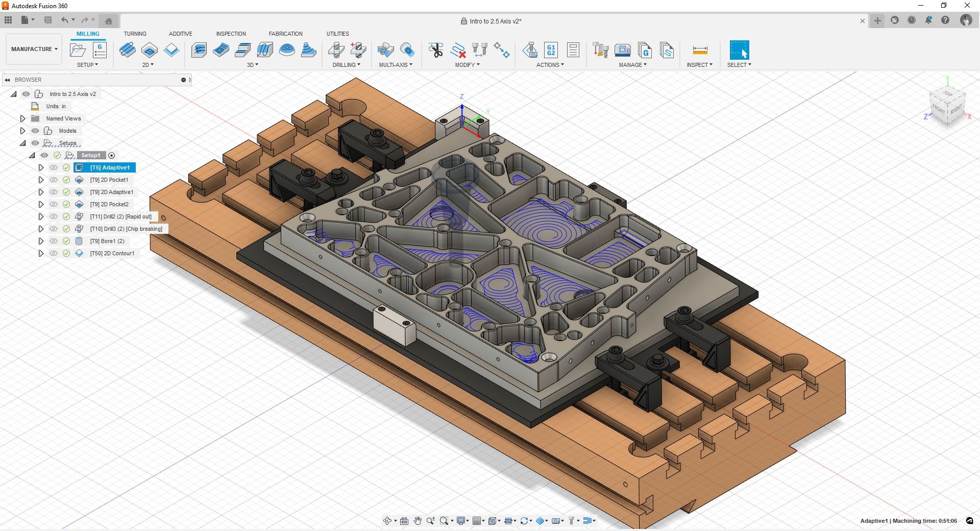
Task: Click the Drill tool icon
Action: pos(336,50)
